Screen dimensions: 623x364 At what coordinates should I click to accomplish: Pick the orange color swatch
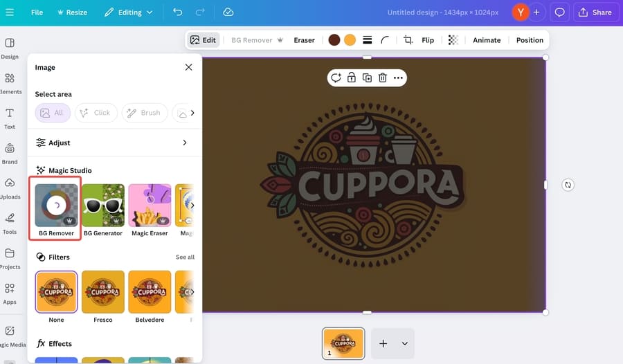tap(350, 39)
